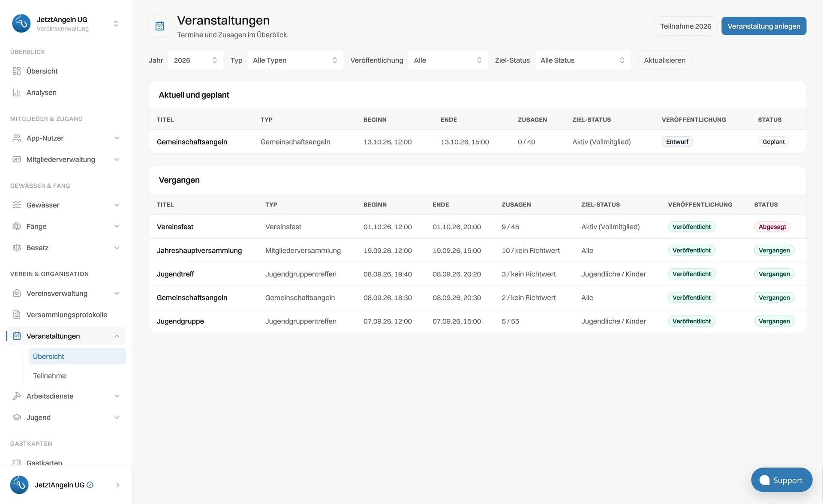823x504 pixels.
Task: Click the Besatz scale icon
Action: (17, 248)
